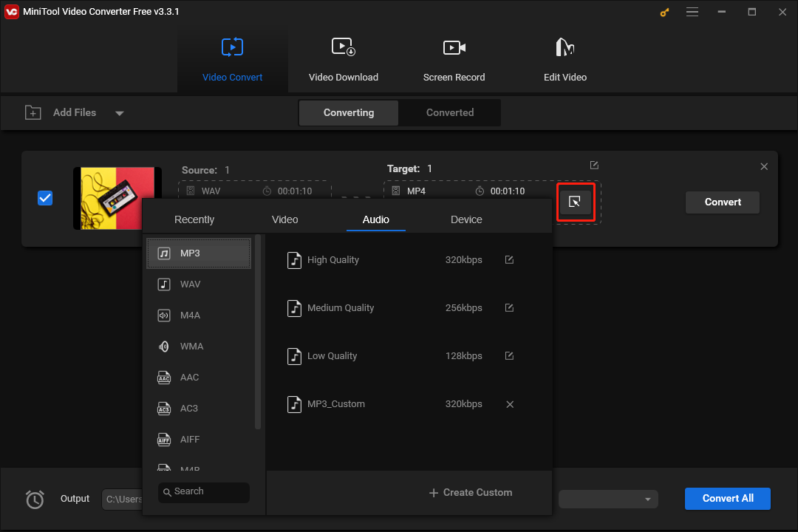Expand the Add Files dropdown arrow
This screenshot has height=532, width=798.
point(119,112)
